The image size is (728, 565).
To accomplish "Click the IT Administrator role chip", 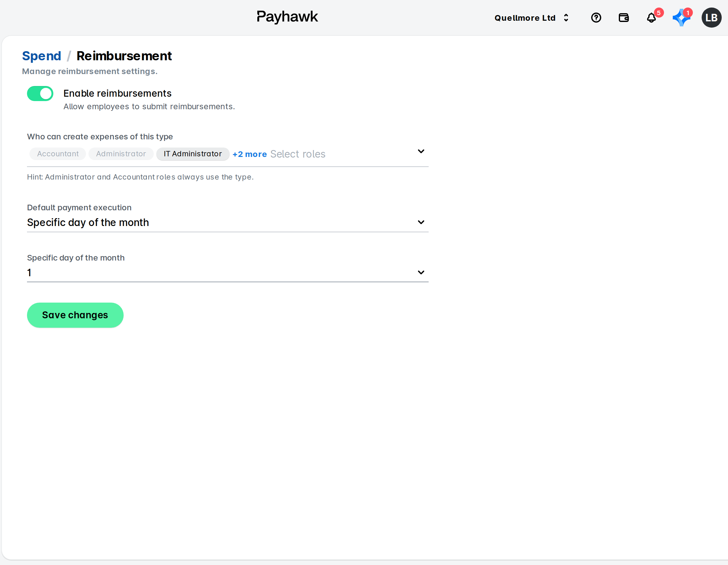I will click(193, 154).
